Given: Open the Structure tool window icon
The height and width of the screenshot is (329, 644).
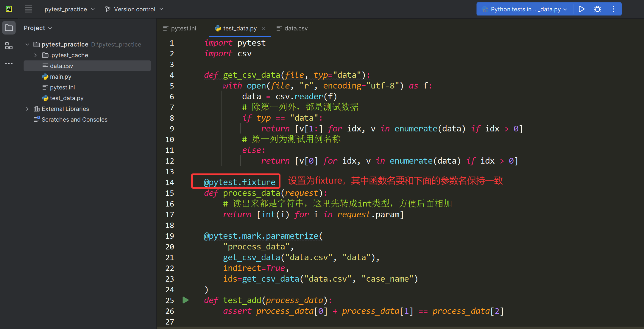Looking at the screenshot, I should (9, 46).
